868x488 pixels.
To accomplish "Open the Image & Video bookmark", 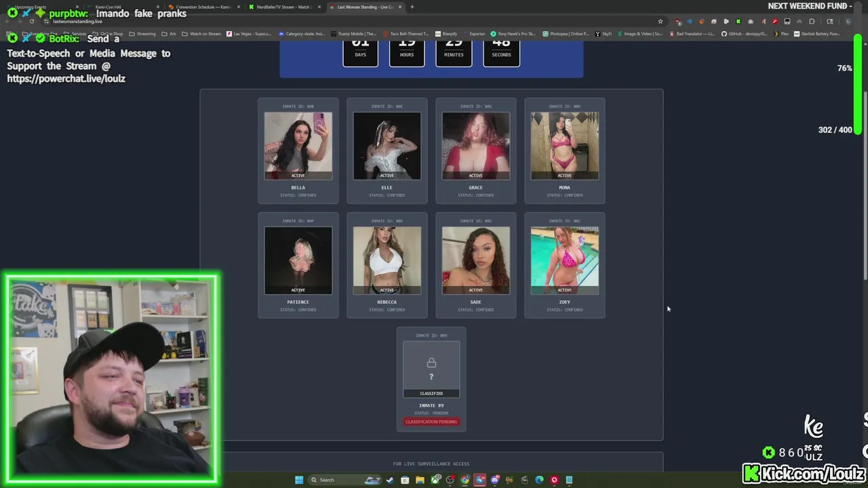I will pos(639,34).
